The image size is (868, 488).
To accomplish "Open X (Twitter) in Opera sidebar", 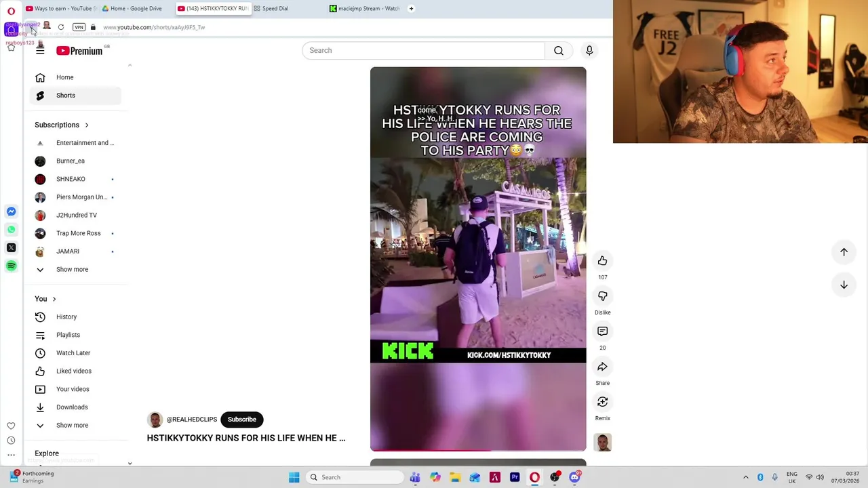I will click(x=11, y=248).
